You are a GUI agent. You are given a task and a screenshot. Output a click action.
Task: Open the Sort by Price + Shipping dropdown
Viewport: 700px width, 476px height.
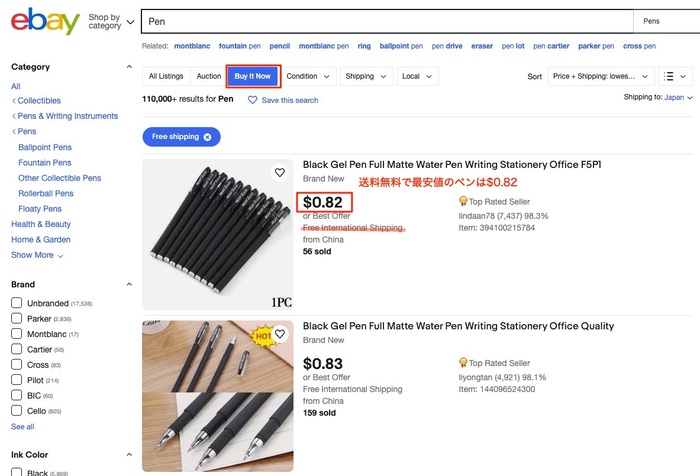point(601,76)
